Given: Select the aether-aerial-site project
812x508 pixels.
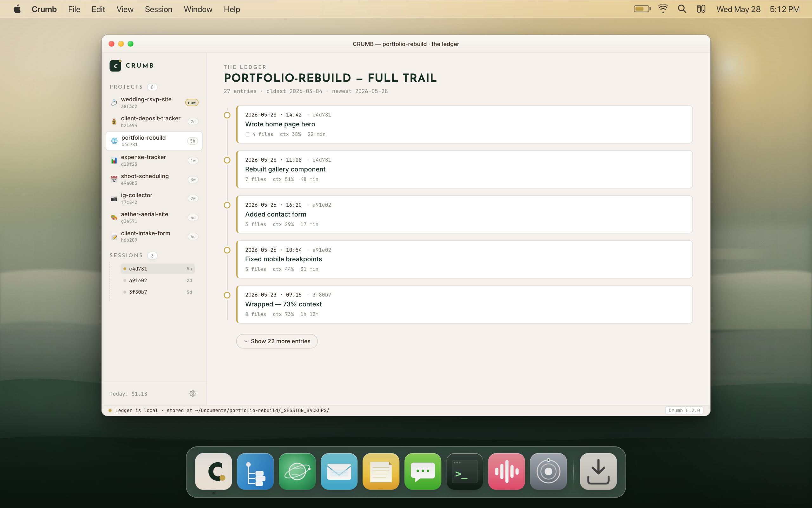Looking at the screenshot, I should pos(154,218).
